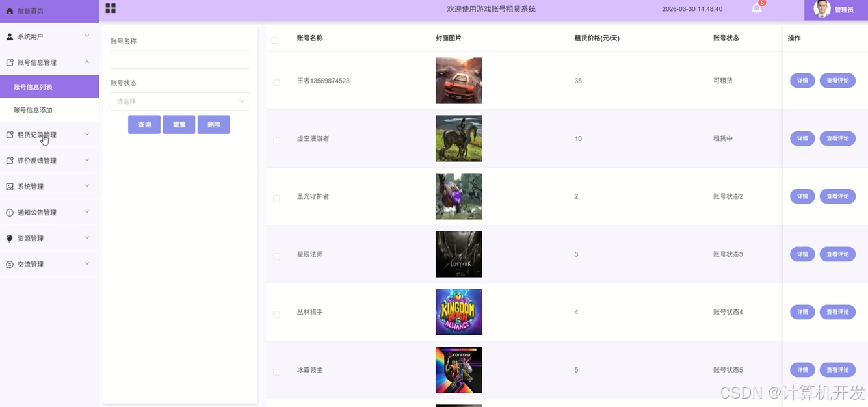Open the 账号信息列表 submenu item
The height and width of the screenshot is (407, 868).
[x=49, y=86]
